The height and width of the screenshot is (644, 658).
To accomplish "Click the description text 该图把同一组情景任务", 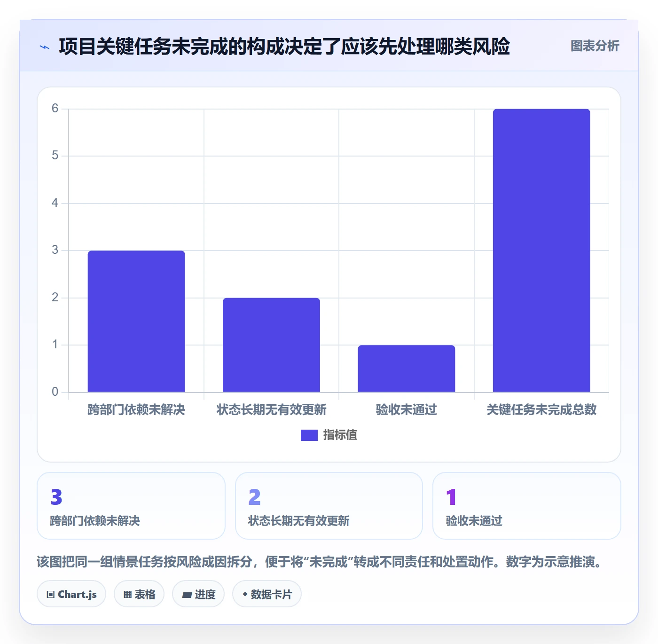I will coord(321,562).
